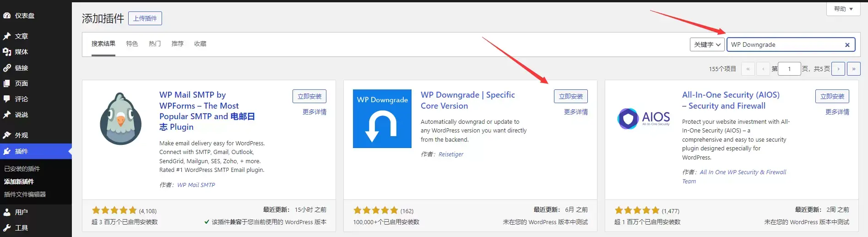
Task: Click the 155个项目 item count text
Action: (722, 69)
